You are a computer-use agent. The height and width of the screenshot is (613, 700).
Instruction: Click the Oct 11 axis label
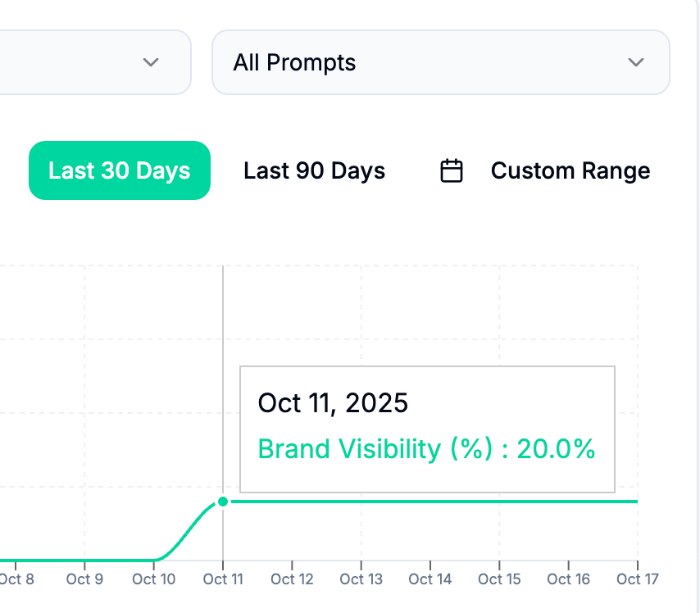click(223, 579)
